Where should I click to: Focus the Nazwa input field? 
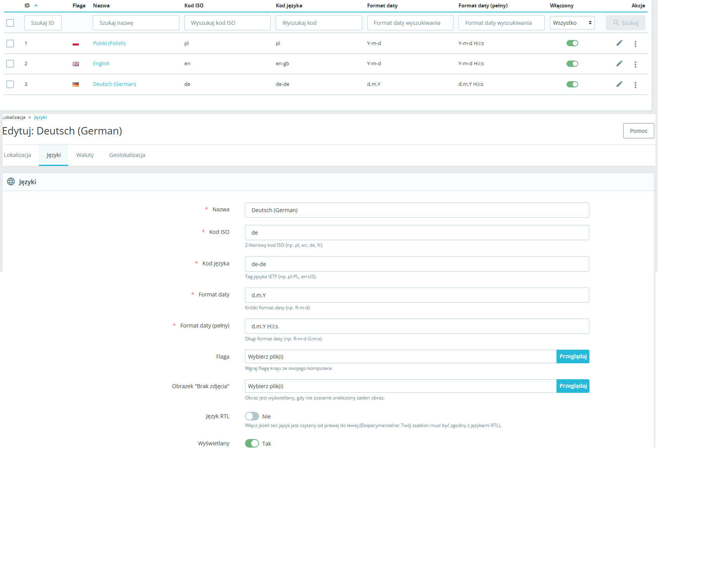[x=417, y=210]
